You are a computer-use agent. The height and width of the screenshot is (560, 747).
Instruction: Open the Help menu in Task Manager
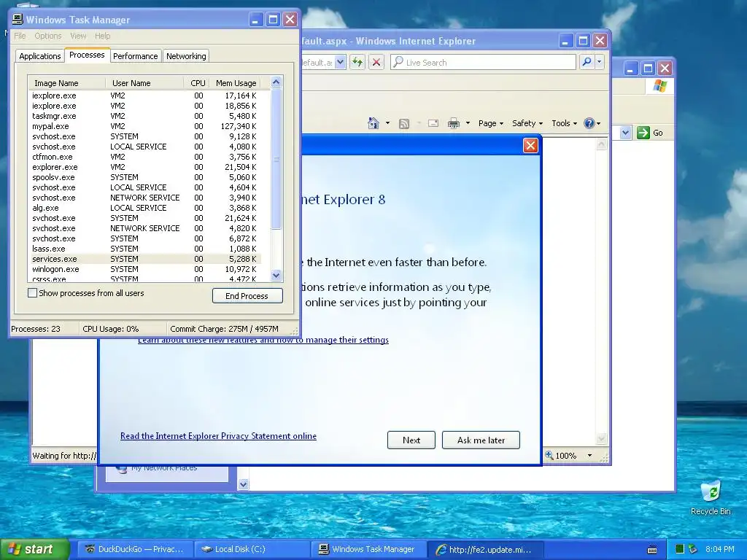click(x=102, y=36)
